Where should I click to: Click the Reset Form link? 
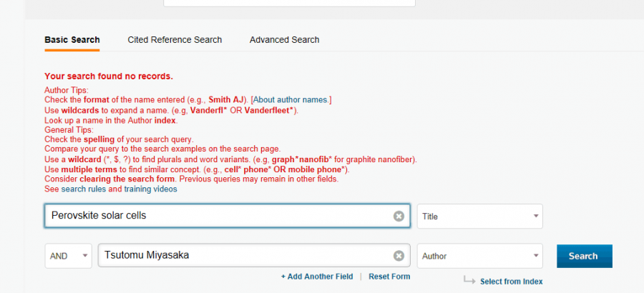[389, 277]
